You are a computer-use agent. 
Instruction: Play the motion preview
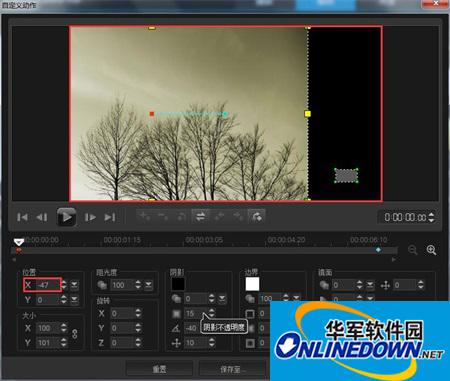(x=66, y=217)
